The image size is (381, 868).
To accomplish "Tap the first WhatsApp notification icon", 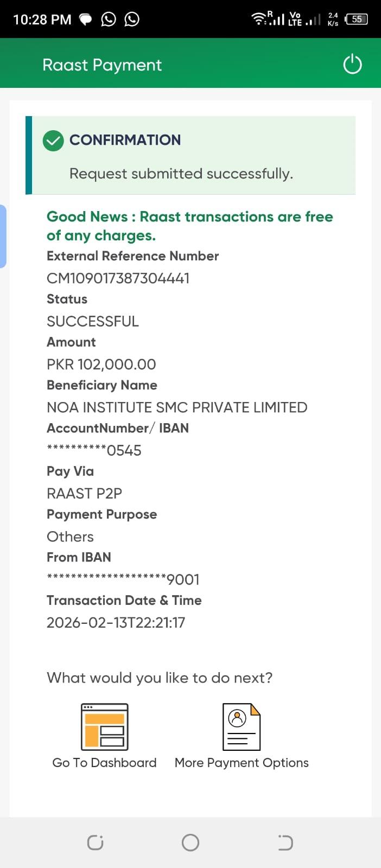I will pos(109,20).
